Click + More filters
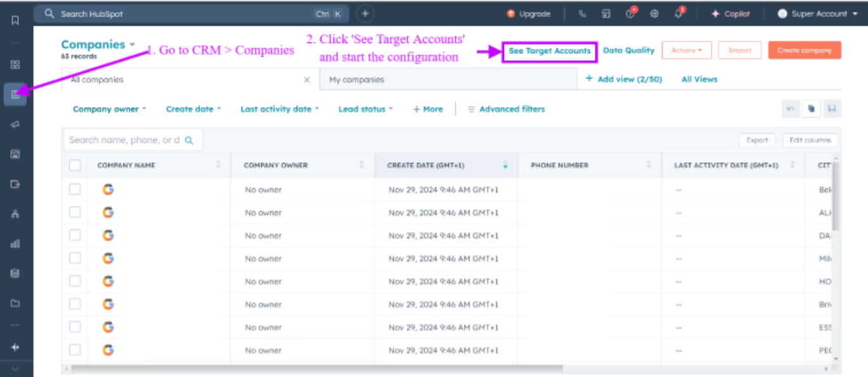The image size is (868, 377). tap(428, 109)
